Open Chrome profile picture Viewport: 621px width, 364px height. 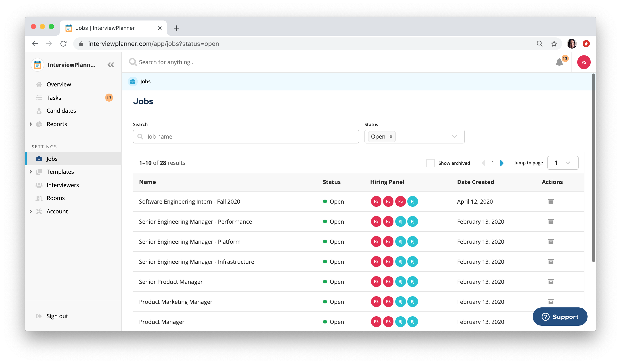(x=572, y=44)
